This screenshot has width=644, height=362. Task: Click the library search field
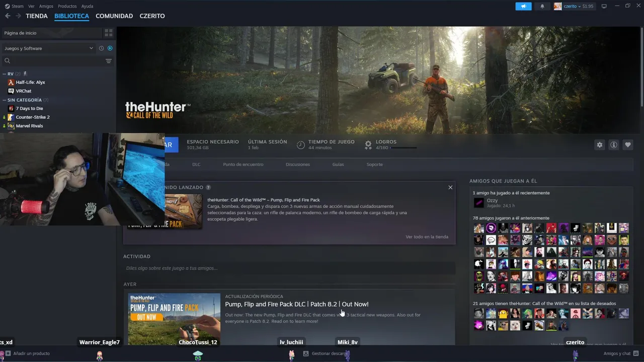pos(52,61)
